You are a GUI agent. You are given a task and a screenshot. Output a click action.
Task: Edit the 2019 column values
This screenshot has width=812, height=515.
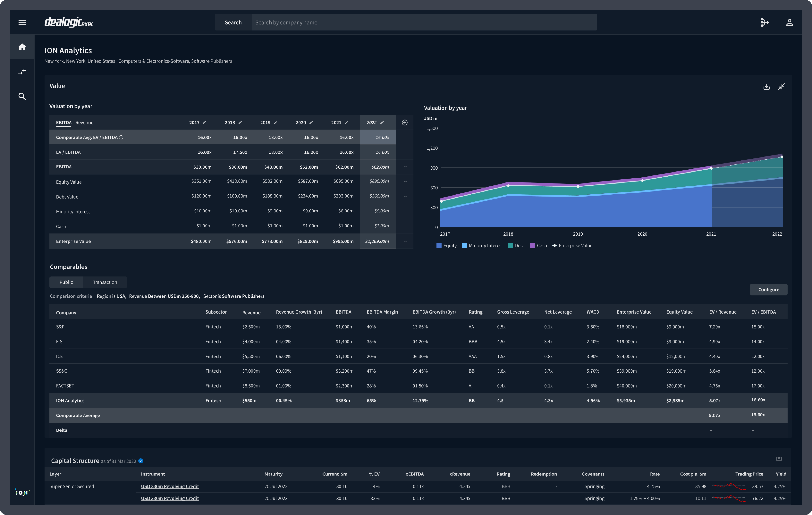(276, 123)
